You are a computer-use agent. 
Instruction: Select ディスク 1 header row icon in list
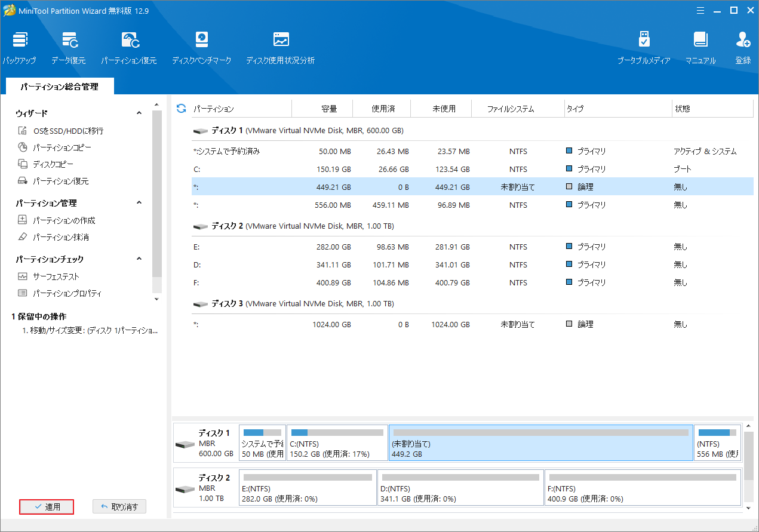coord(199,131)
